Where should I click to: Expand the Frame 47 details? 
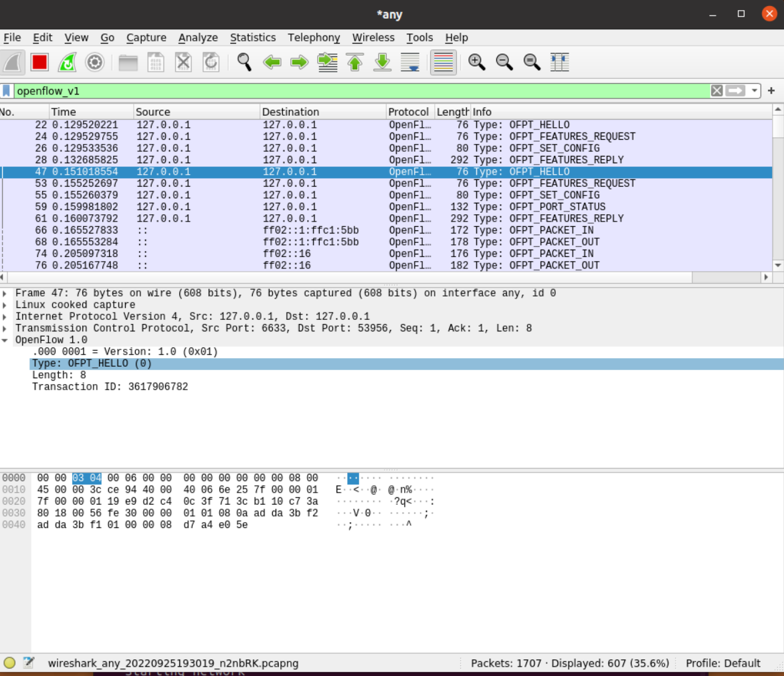[5, 293]
